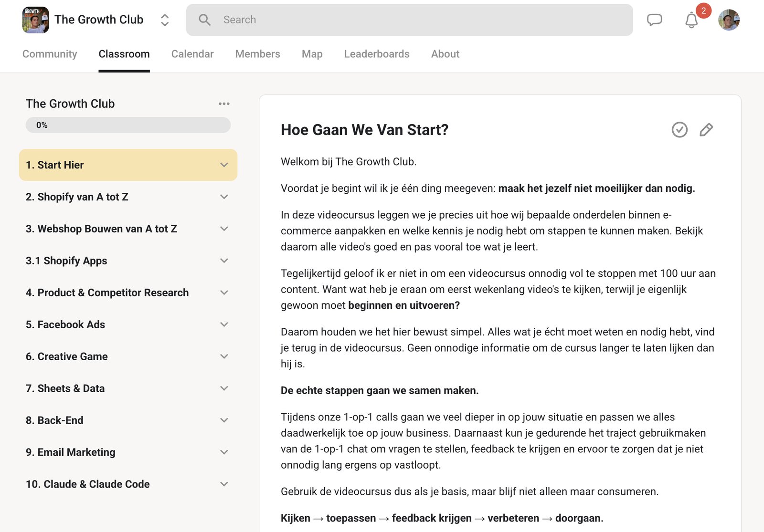The height and width of the screenshot is (532, 764).
Task: Click The Growth Club course title in sidebar
Action: [70, 104]
